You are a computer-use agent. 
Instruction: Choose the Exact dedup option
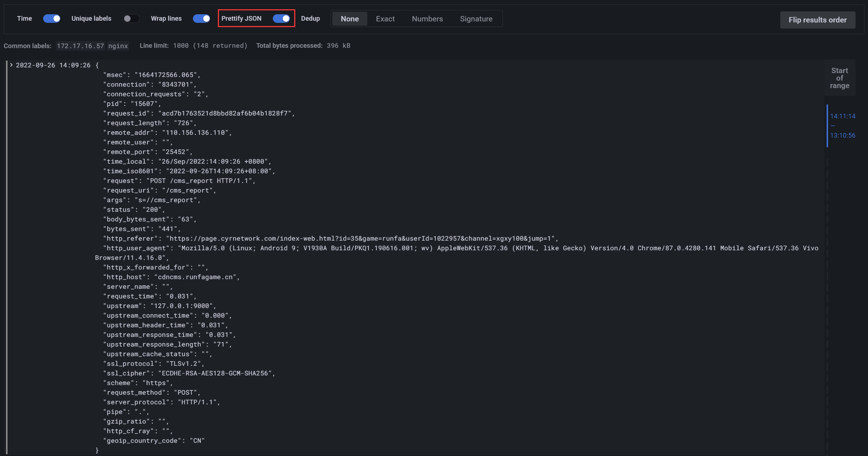click(385, 19)
